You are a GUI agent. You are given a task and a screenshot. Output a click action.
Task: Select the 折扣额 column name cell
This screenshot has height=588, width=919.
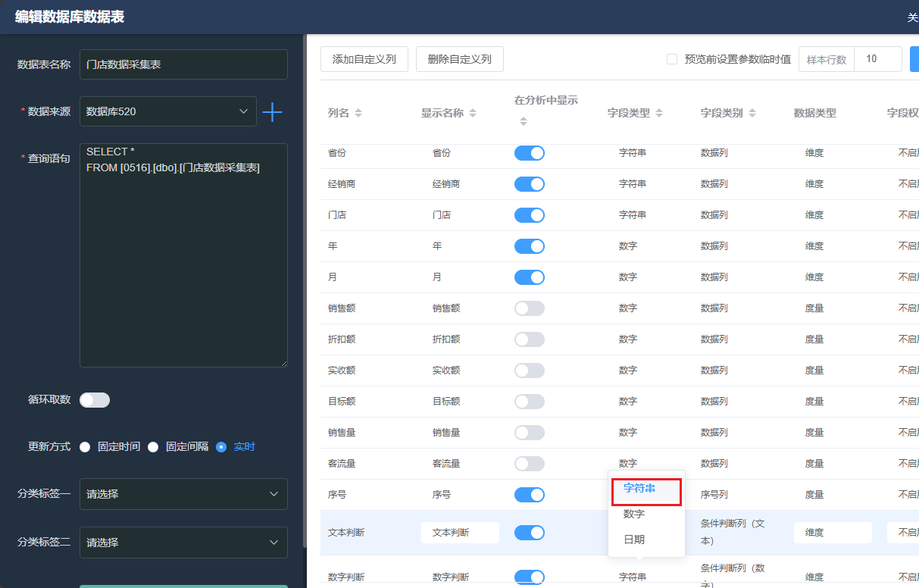342,339
